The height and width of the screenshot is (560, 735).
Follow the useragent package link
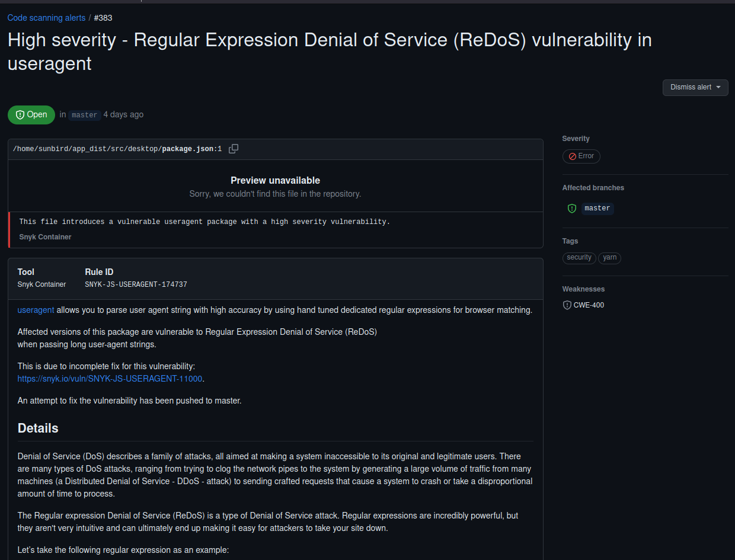click(36, 309)
